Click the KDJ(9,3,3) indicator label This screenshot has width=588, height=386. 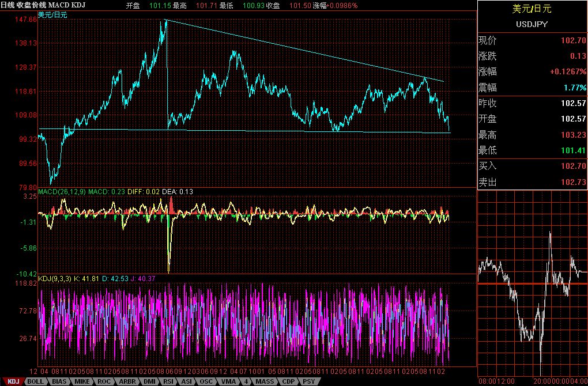coord(55,278)
